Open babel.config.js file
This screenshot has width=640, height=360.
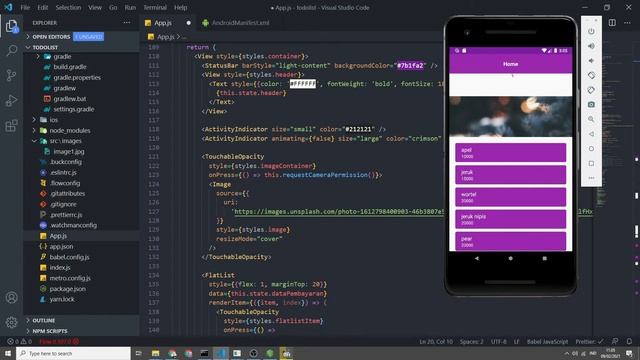69,257
